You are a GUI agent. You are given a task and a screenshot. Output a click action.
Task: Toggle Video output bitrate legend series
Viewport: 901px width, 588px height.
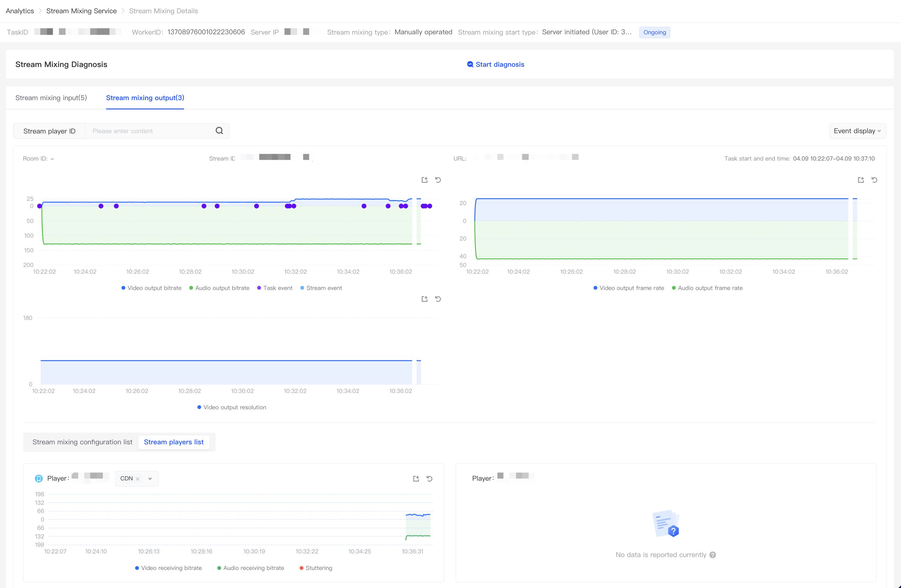pyautogui.click(x=152, y=288)
